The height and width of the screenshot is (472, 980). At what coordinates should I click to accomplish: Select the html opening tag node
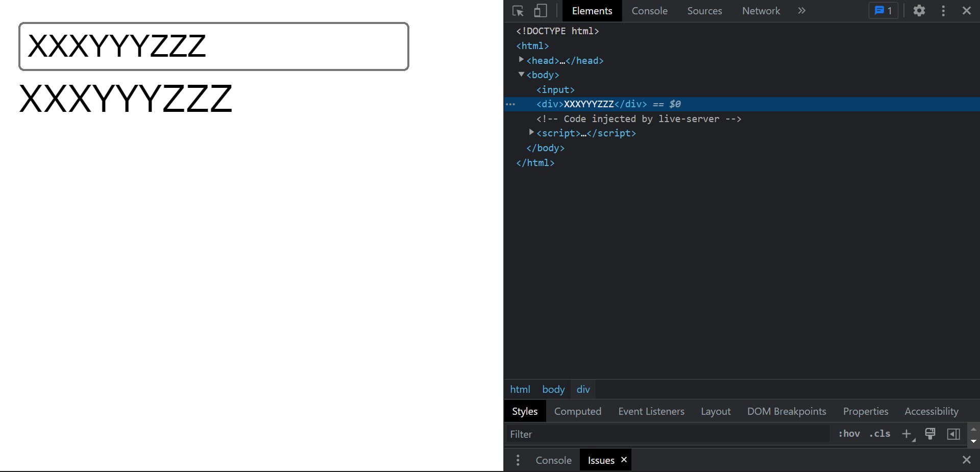(x=532, y=46)
